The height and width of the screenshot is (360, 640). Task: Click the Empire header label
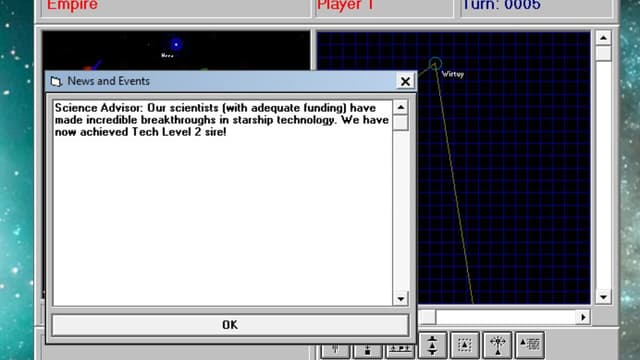pos(72,5)
